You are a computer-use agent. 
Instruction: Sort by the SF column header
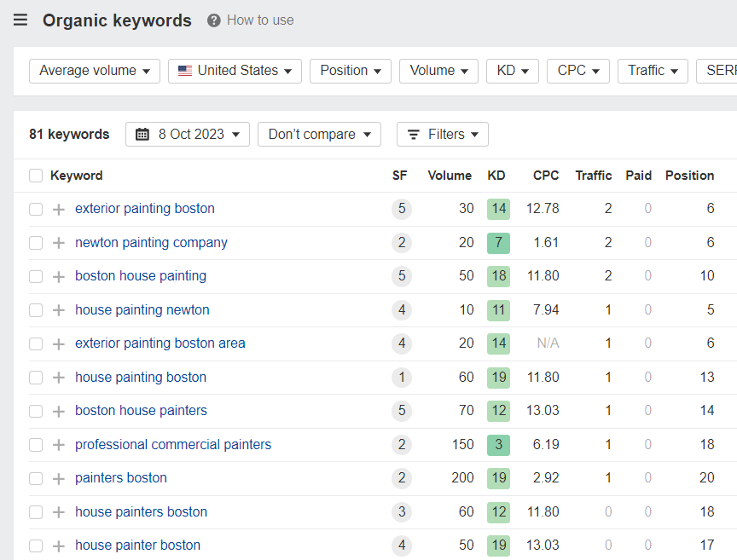[399, 176]
